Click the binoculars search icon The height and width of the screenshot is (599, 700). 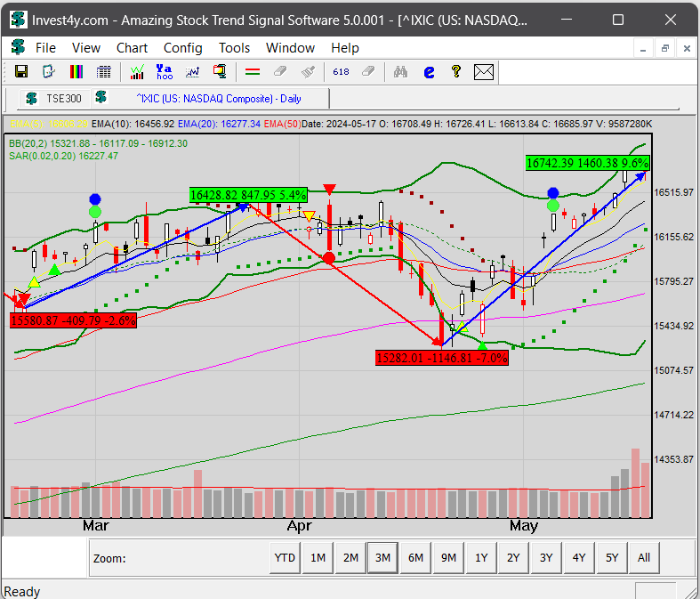(x=400, y=72)
